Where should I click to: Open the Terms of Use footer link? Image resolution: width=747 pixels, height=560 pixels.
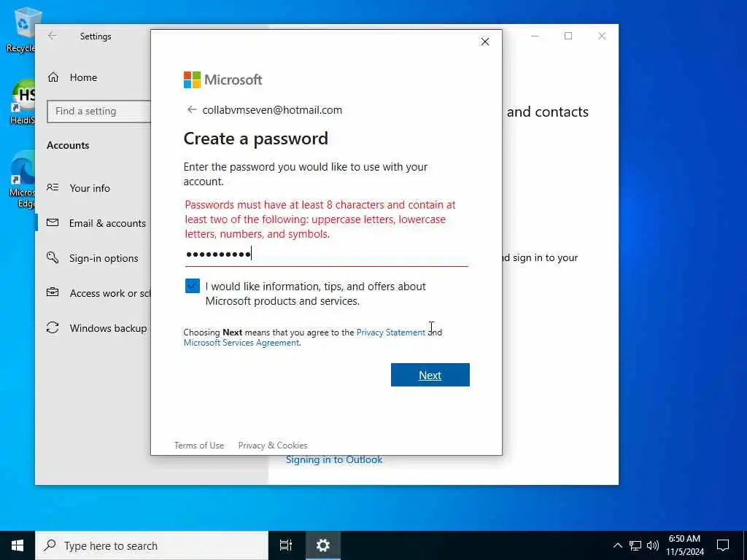coord(199,446)
